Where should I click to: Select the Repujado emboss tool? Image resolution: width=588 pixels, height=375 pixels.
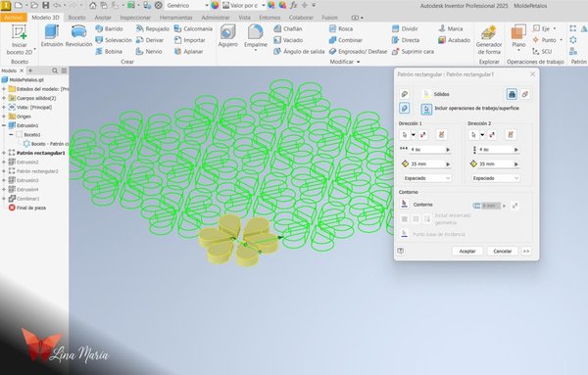point(153,28)
